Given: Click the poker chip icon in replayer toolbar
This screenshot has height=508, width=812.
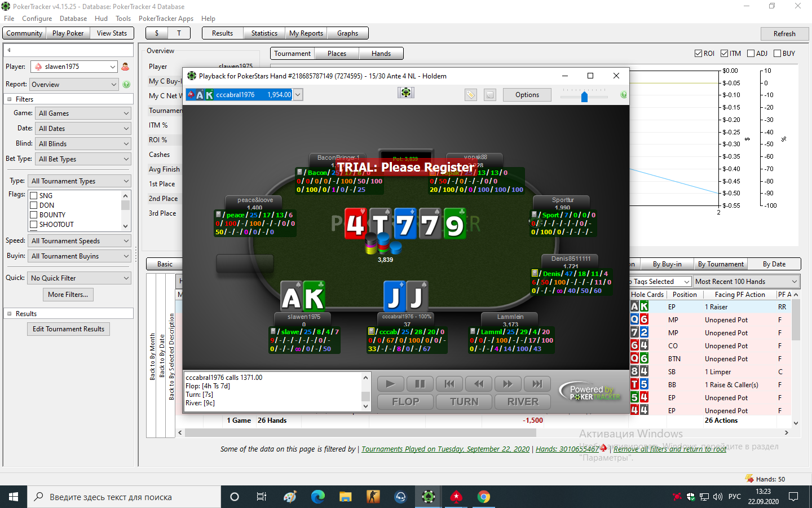Looking at the screenshot, I should [x=406, y=92].
